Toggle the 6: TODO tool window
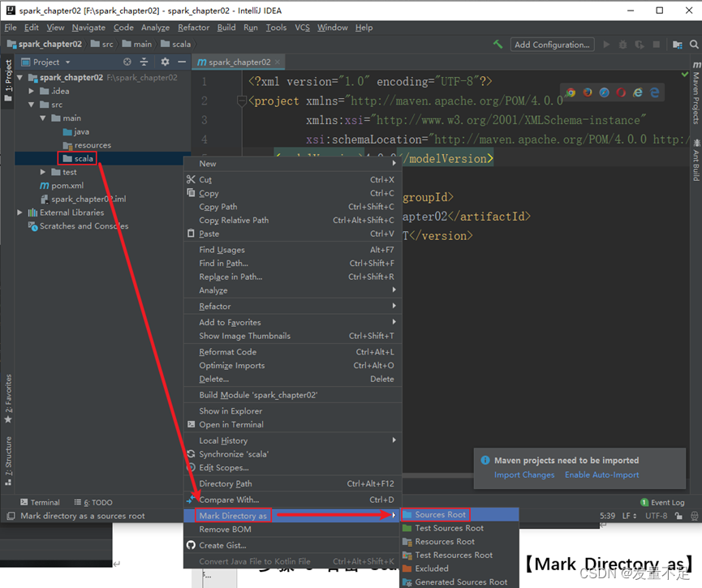 coord(93,503)
